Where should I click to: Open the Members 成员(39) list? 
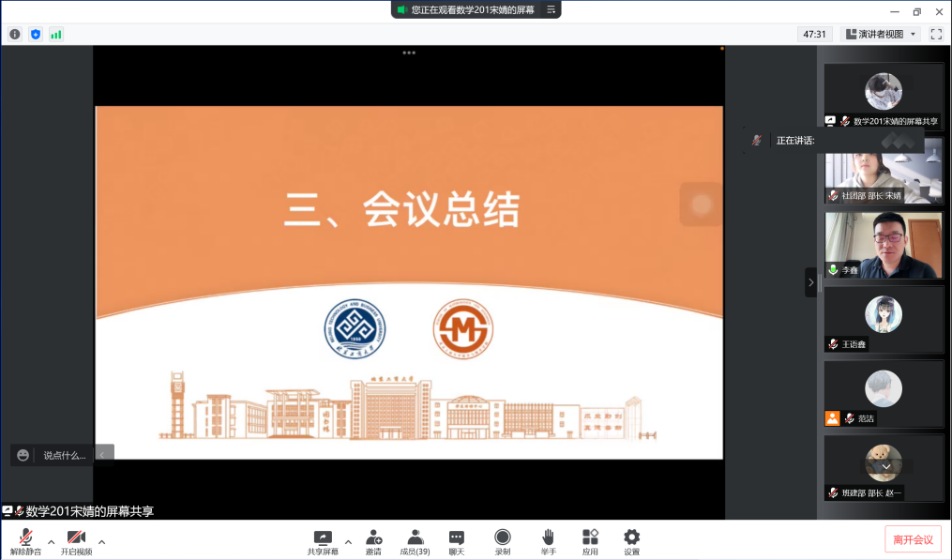415,541
